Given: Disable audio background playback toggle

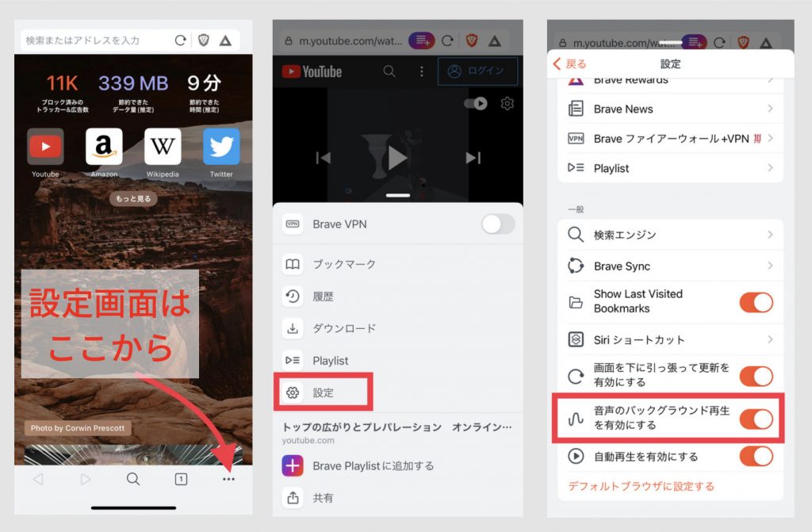Looking at the screenshot, I should 756,419.
